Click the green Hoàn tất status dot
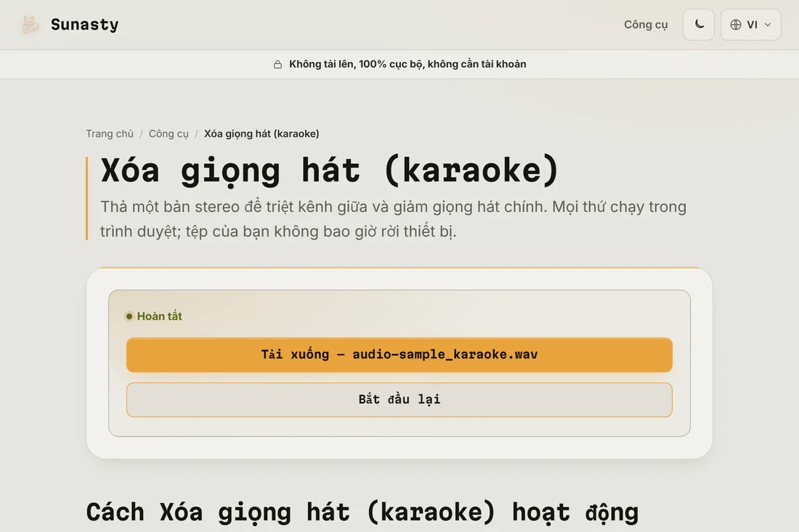The image size is (799, 532). [129, 316]
